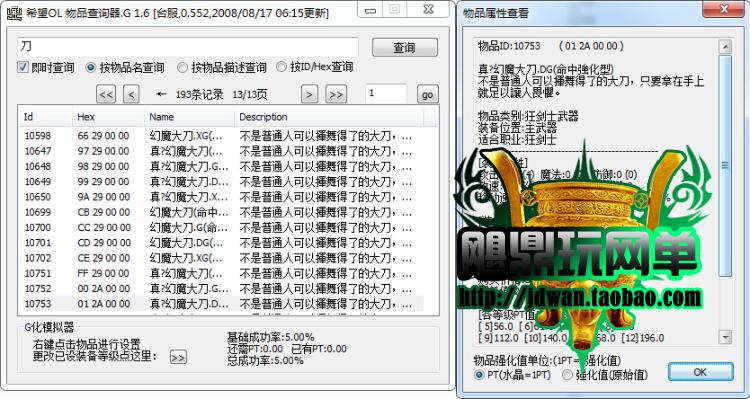This screenshot has width=750, height=399.
Task: Sort by the Name column header
Action: [x=189, y=117]
